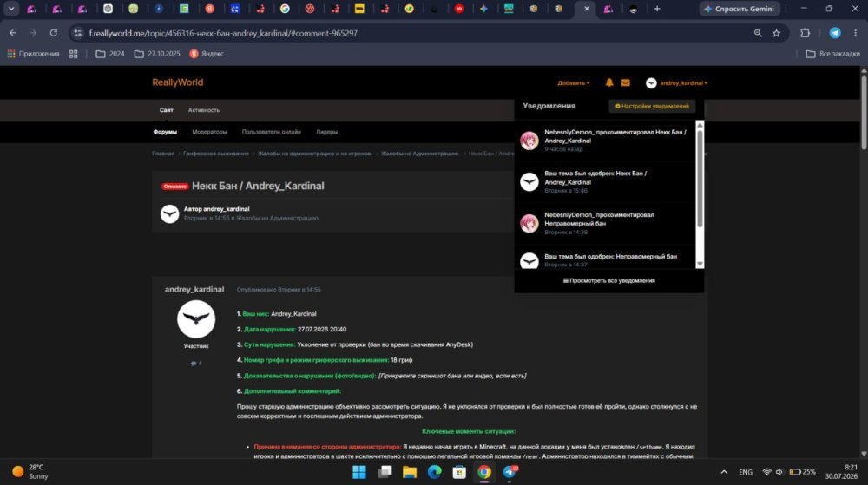Screen dimensions: 868x485
Task: Open notification topic approved Некк Бан 15:46
Action: (x=604, y=181)
